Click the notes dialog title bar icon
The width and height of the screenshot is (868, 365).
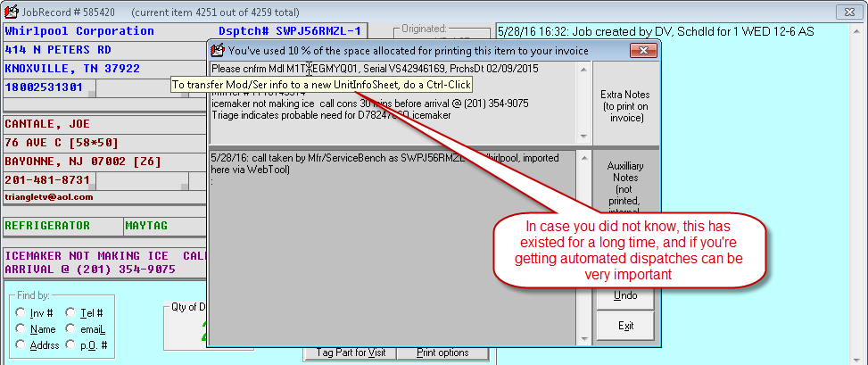point(217,51)
